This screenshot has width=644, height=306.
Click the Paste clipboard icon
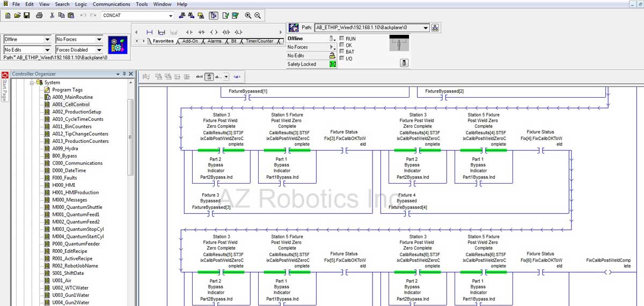[71, 16]
